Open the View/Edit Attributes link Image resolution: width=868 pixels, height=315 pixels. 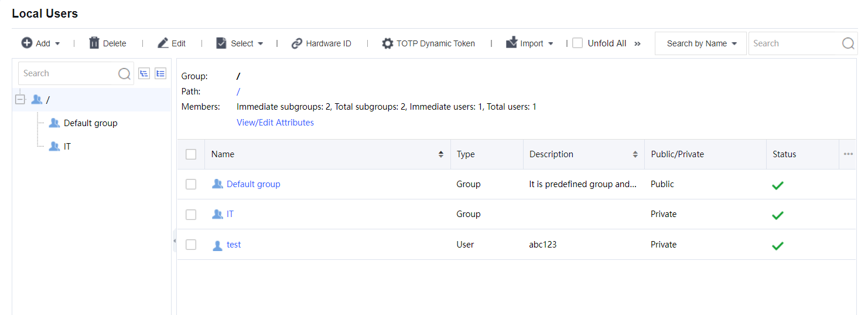pyautogui.click(x=275, y=123)
